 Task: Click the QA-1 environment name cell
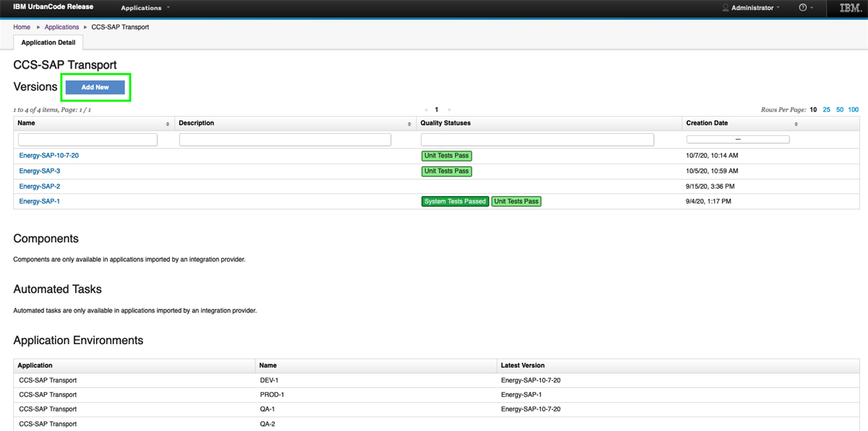click(268, 409)
